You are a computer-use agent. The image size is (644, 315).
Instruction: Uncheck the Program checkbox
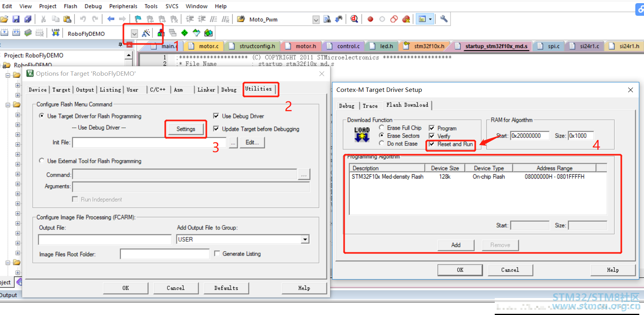(432, 128)
